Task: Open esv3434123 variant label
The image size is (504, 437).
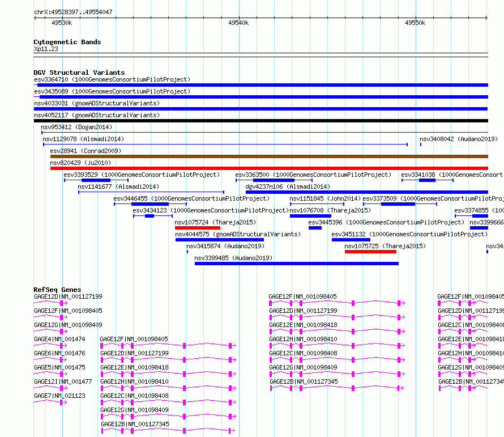Action: [x=211, y=210]
